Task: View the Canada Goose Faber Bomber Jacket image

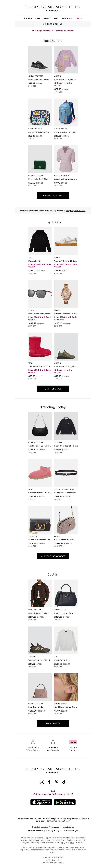Action: pyautogui.click(x=40, y=593)
